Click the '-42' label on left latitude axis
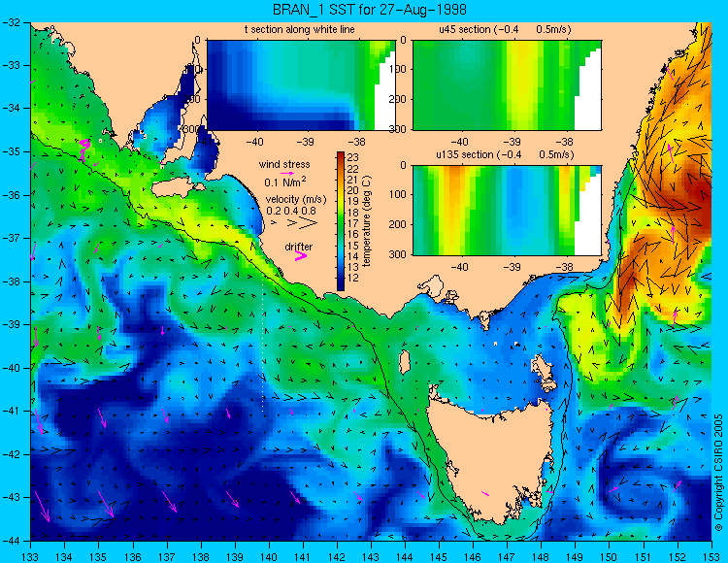Image resolution: width=728 pixels, height=563 pixels. (11, 454)
